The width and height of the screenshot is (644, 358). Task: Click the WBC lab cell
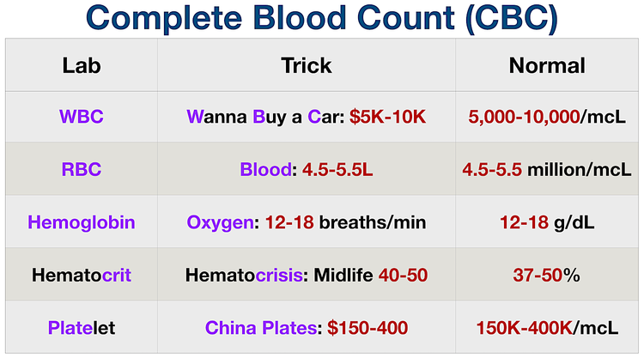82,117
